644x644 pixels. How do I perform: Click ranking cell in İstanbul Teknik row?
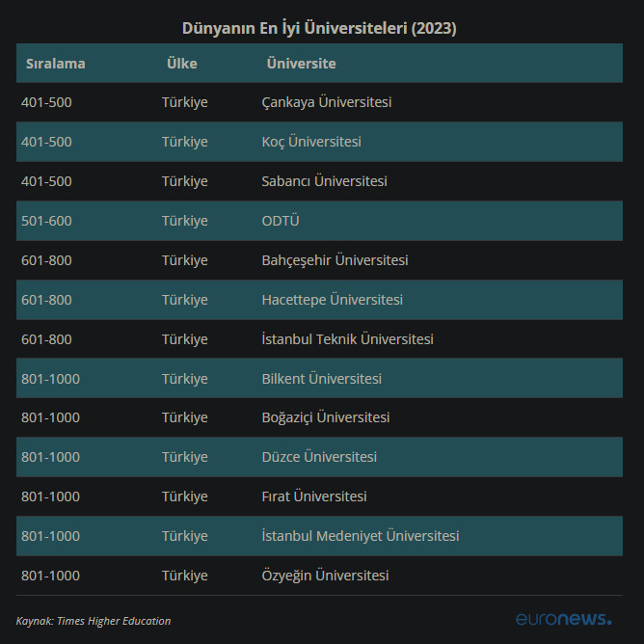[x=46, y=339]
